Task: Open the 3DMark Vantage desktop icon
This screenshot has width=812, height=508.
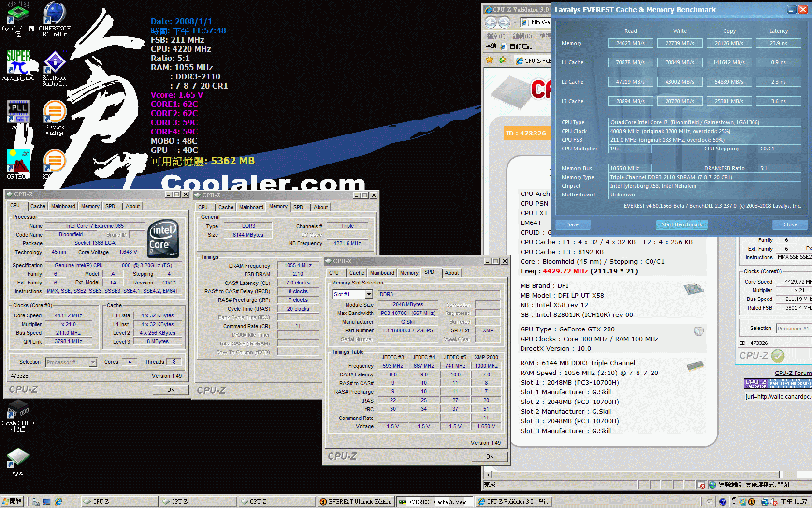Action: pos(55,118)
